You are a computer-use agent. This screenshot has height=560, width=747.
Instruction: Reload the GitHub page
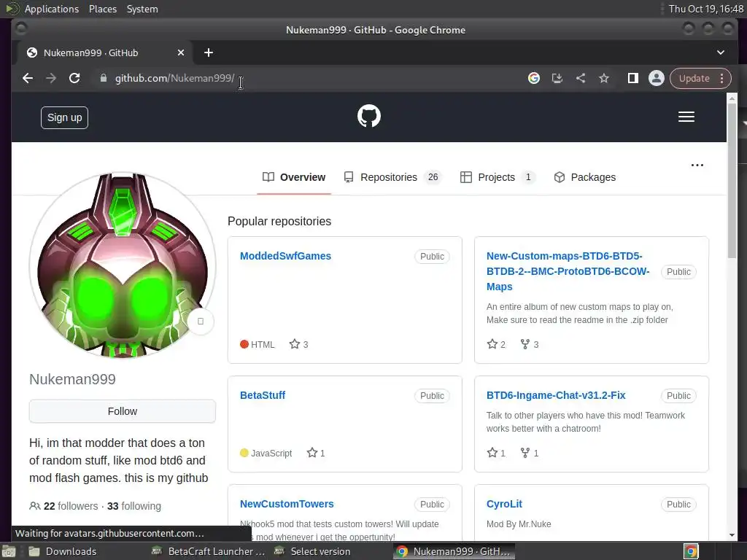(x=74, y=78)
